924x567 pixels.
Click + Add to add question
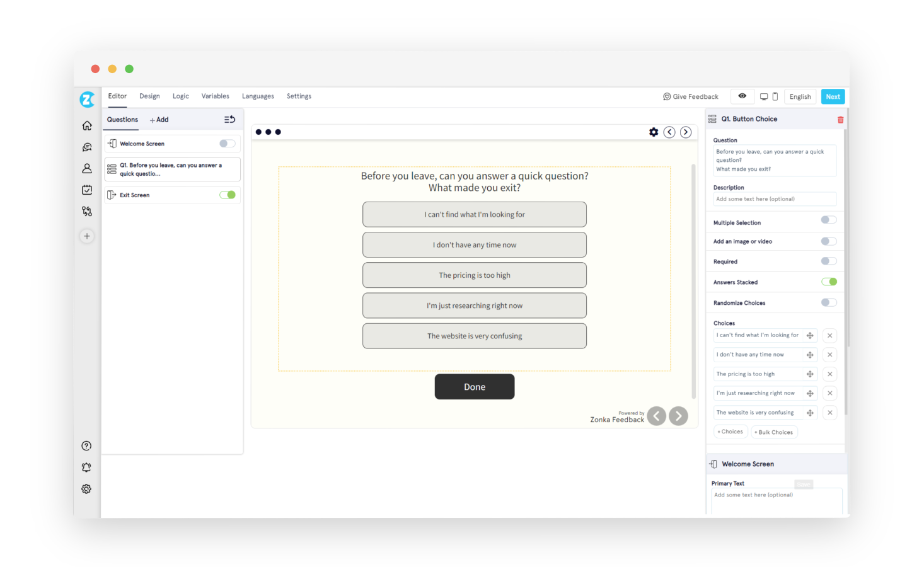[159, 120]
